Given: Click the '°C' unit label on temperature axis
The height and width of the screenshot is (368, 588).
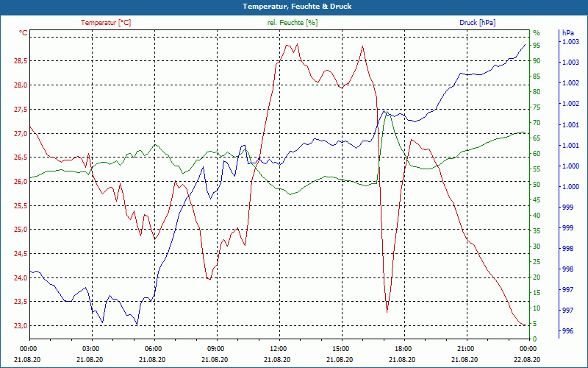Looking at the screenshot, I should coord(24,33).
